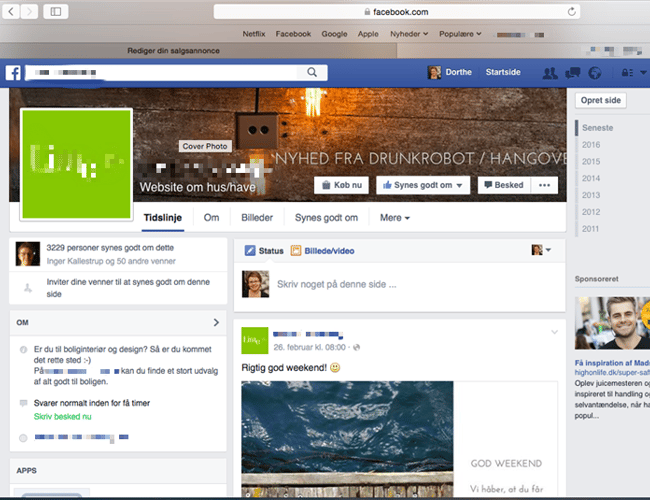Jump to 2014 in timeline

(591, 178)
